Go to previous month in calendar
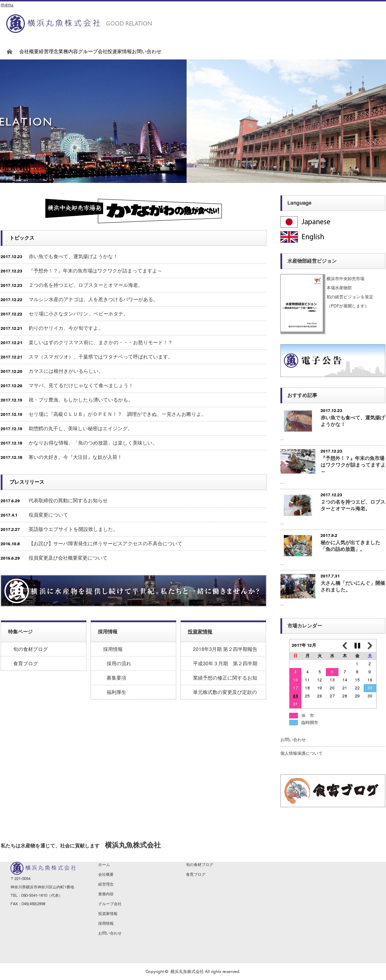The height and width of the screenshot is (980, 386). point(344,645)
